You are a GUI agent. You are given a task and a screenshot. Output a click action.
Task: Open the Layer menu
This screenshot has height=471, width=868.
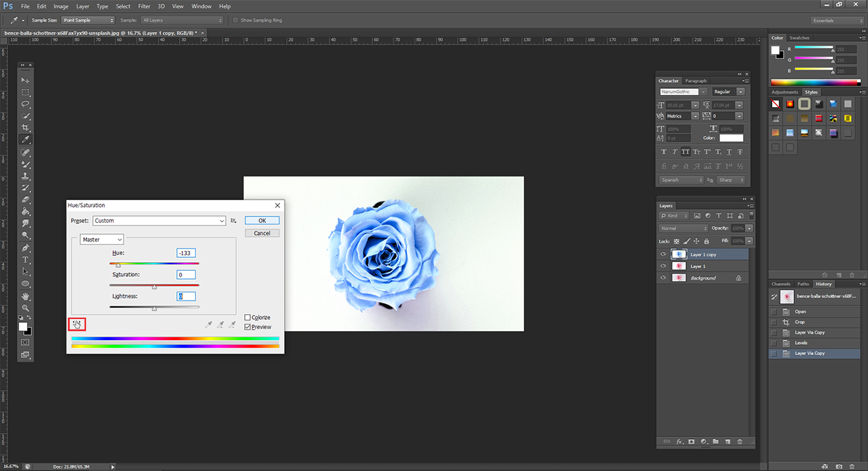click(x=83, y=6)
